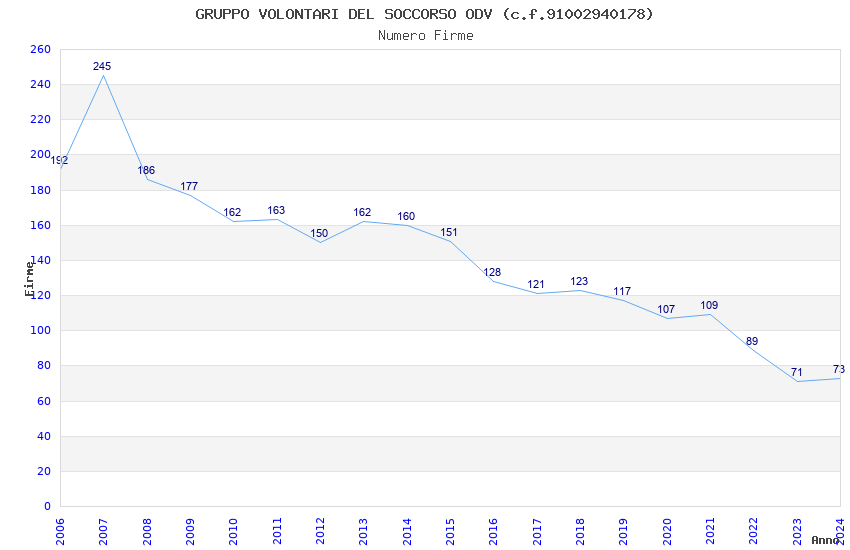
Task: Click the x-axis year 2022
Action: [x=754, y=532]
